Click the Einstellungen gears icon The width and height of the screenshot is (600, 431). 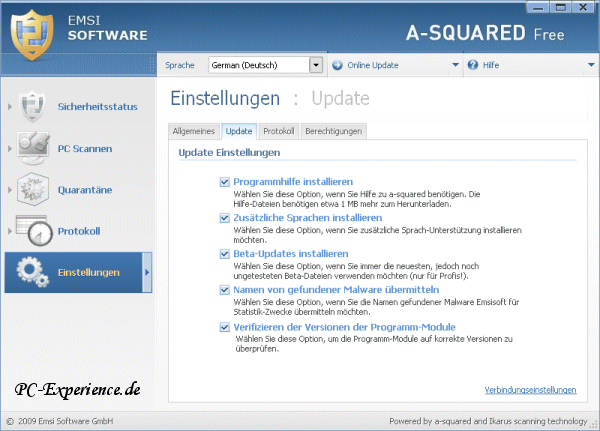(33, 273)
